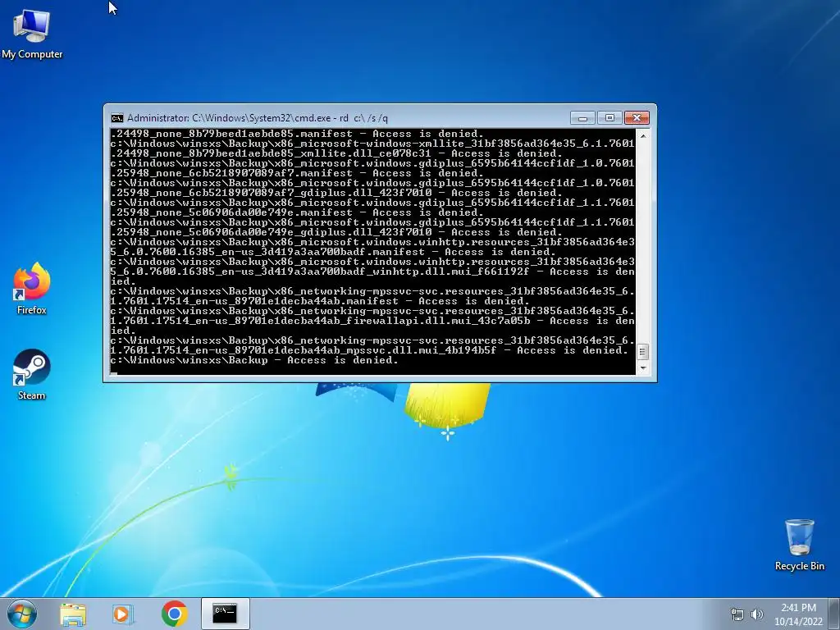Maximize the Administrator cmd.exe window
840x630 pixels.
609,118
